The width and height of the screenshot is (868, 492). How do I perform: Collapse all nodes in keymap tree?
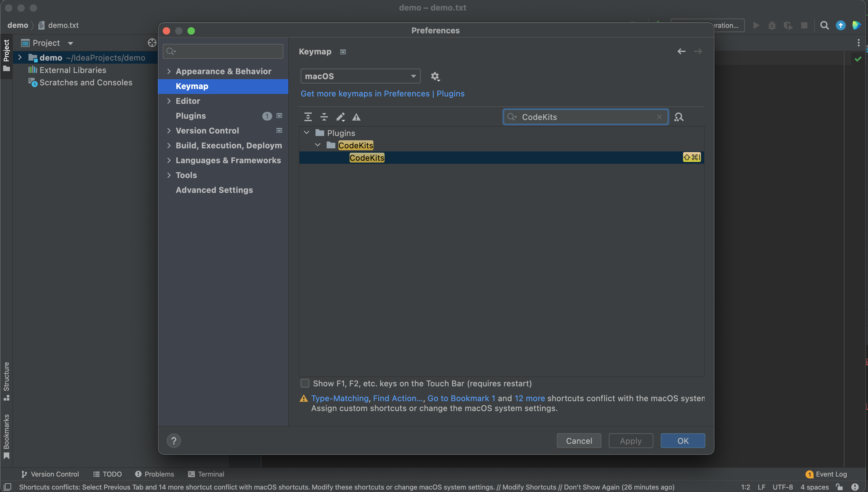[324, 117]
